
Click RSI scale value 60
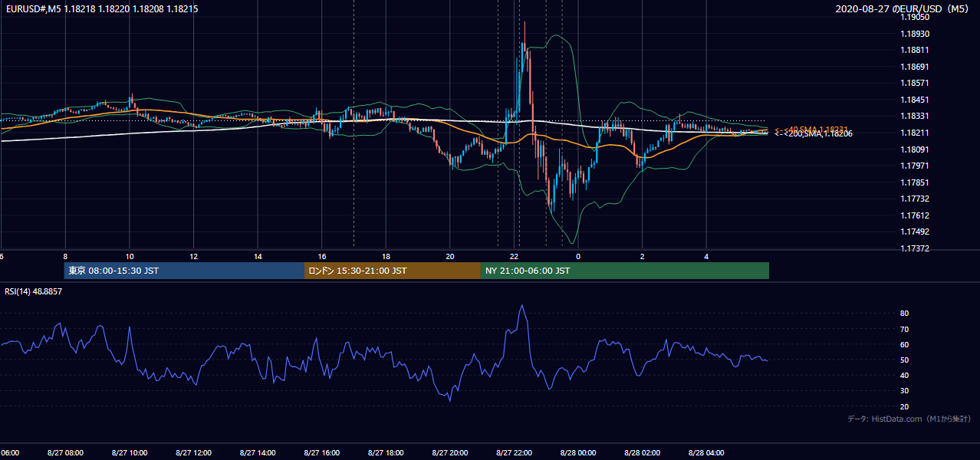[x=904, y=344]
